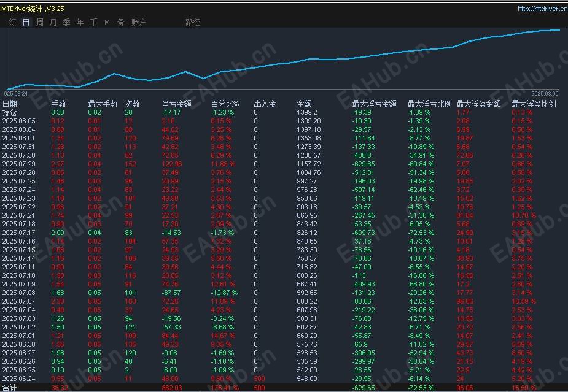568x392 pixels.
Task: Click the 最大浮盈金额 column header
Action: coord(478,104)
